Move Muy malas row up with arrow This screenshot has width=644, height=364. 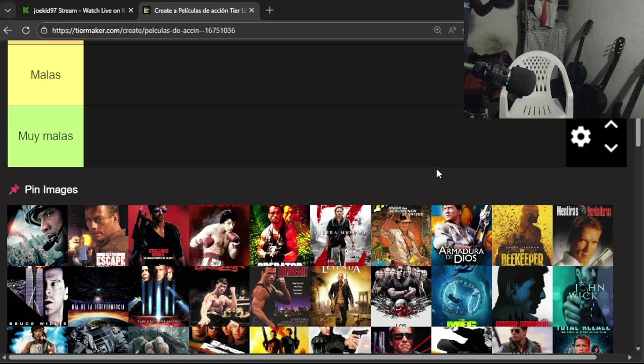coord(611,125)
